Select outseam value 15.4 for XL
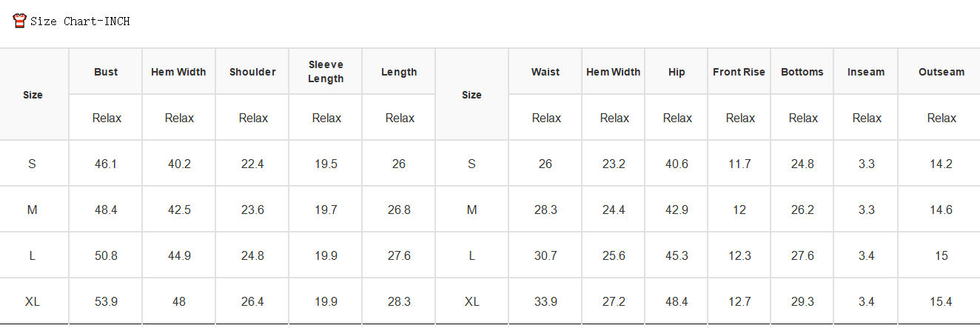Image resolution: width=980 pixels, height=328 pixels. coord(941,301)
